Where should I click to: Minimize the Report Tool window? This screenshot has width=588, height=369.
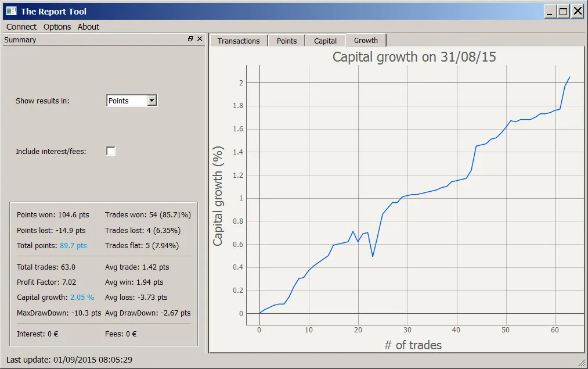pyautogui.click(x=550, y=11)
